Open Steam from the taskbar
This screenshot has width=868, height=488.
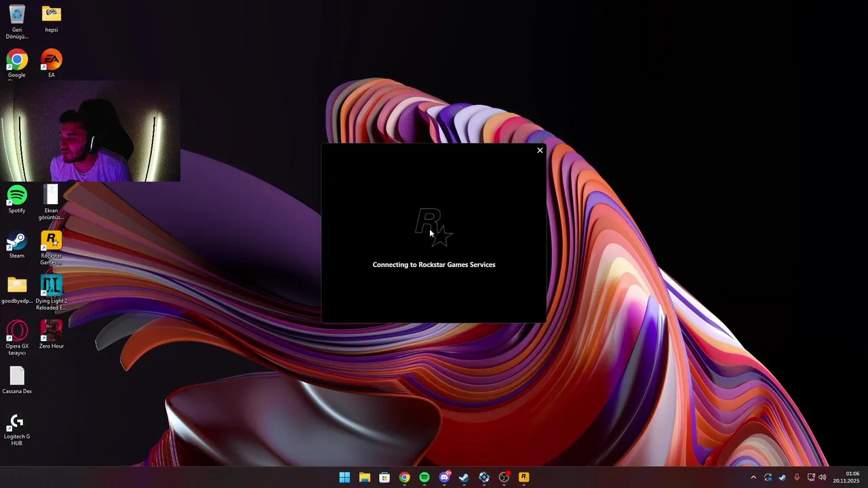[x=464, y=477]
